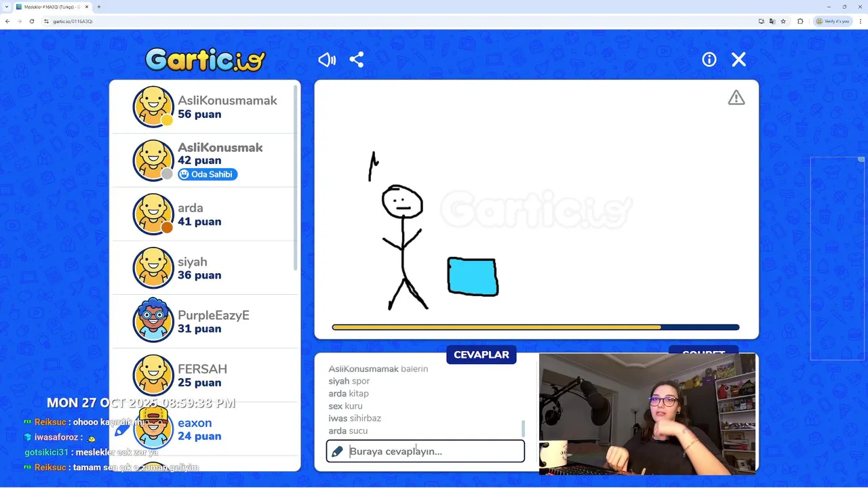
Task: Click the stick figure's head in drawing
Action: tap(402, 202)
